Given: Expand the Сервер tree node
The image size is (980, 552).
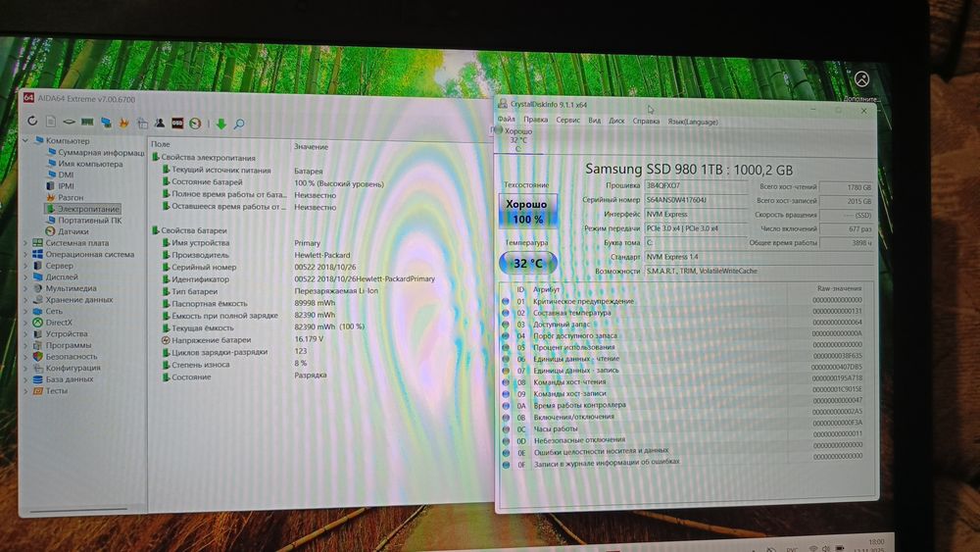Looking at the screenshot, I should click(x=25, y=266).
